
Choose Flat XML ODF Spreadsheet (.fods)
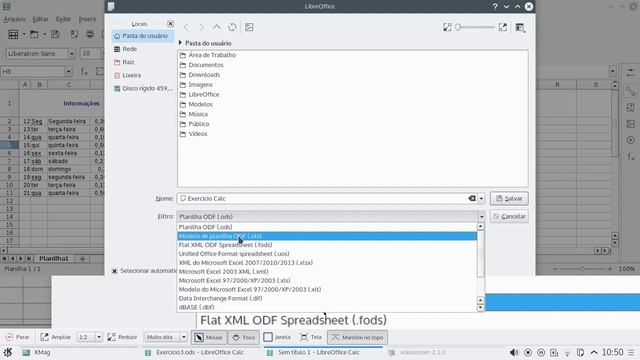pos(327,245)
